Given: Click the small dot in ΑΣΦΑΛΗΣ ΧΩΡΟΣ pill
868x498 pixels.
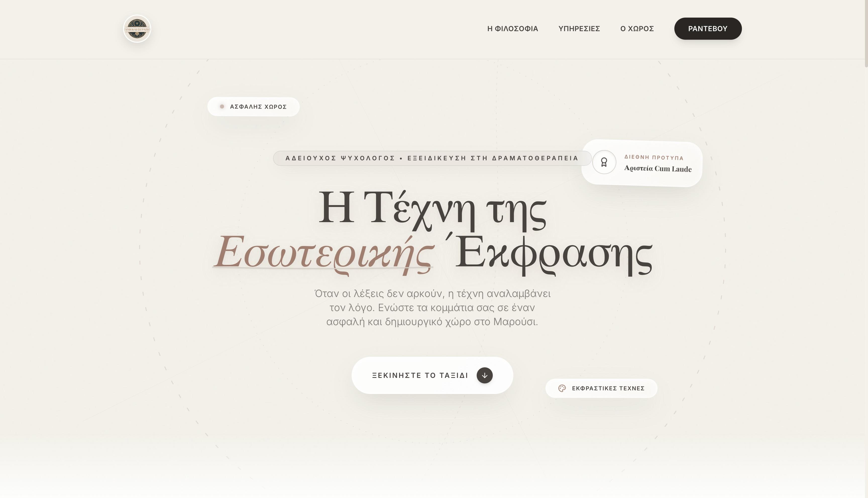Looking at the screenshot, I should (x=222, y=107).
